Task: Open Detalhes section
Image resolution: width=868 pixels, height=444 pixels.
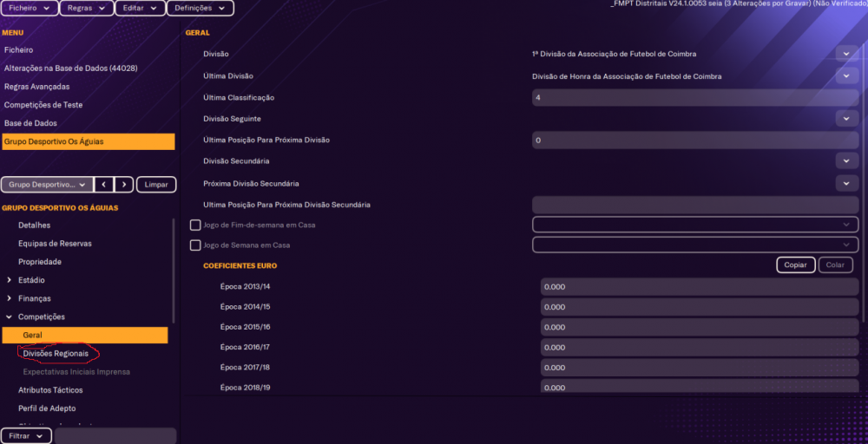Action: pos(35,225)
